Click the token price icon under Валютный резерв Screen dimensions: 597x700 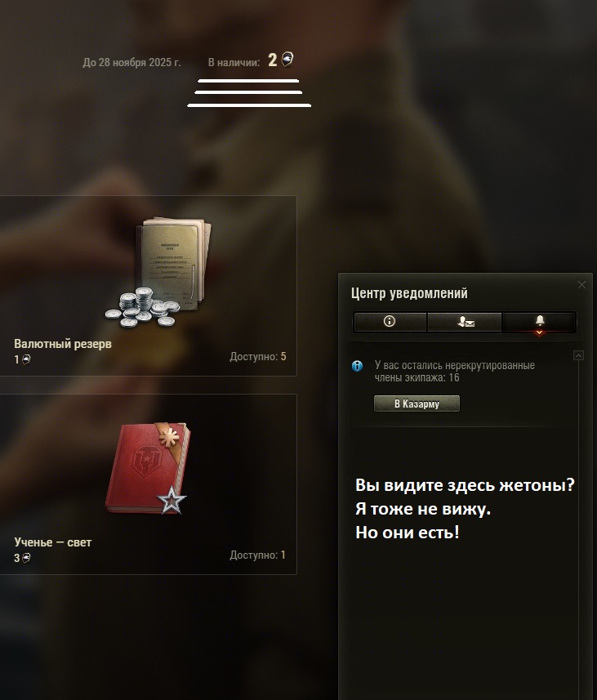pos(26,359)
